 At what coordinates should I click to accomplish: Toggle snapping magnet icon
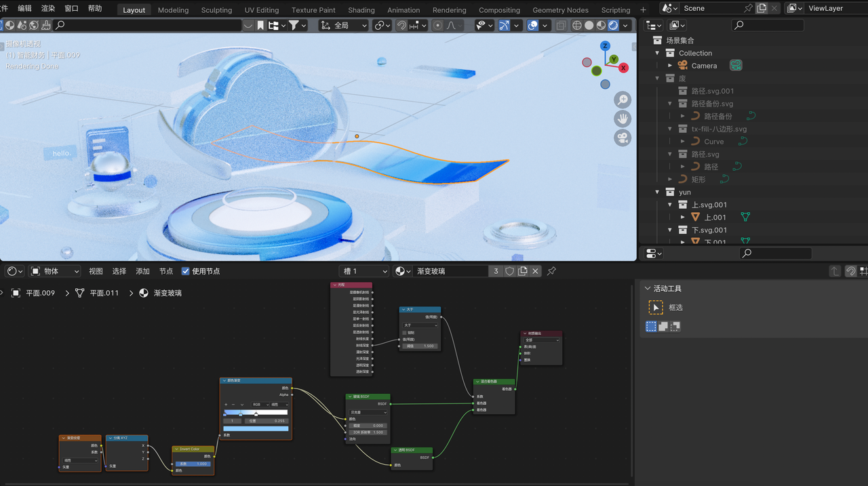[x=402, y=25]
